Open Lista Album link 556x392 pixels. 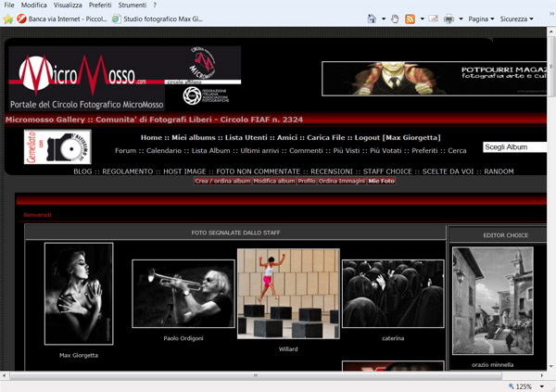coord(210,151)
